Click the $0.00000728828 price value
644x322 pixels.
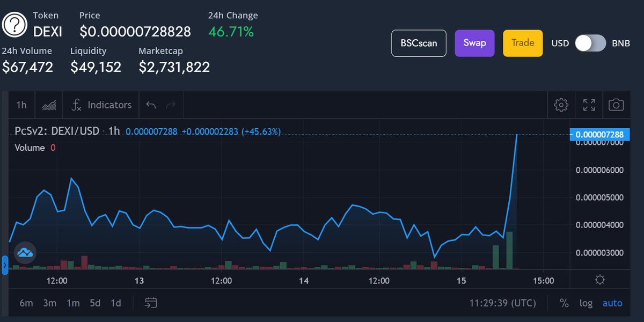point(135,32)
